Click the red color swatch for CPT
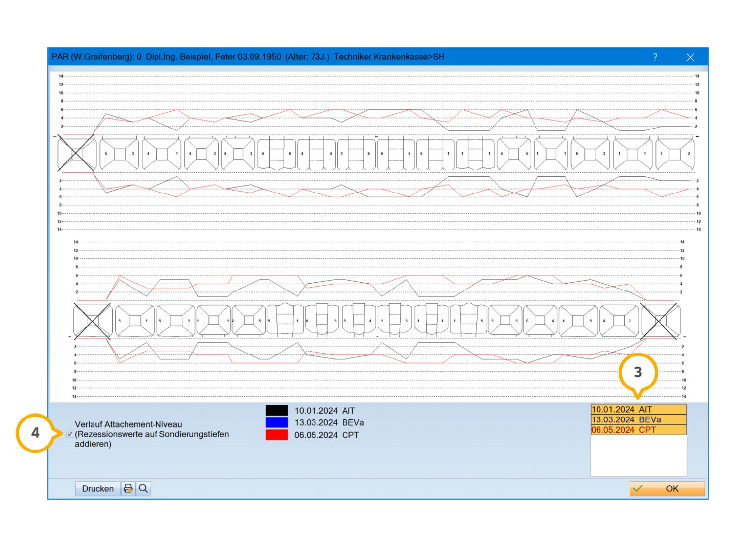Screen dimensions: 756x547 click(x=277, y=435)
